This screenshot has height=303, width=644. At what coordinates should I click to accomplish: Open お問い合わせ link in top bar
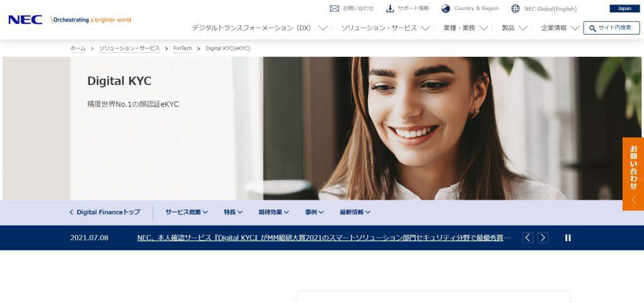(358, 8)
